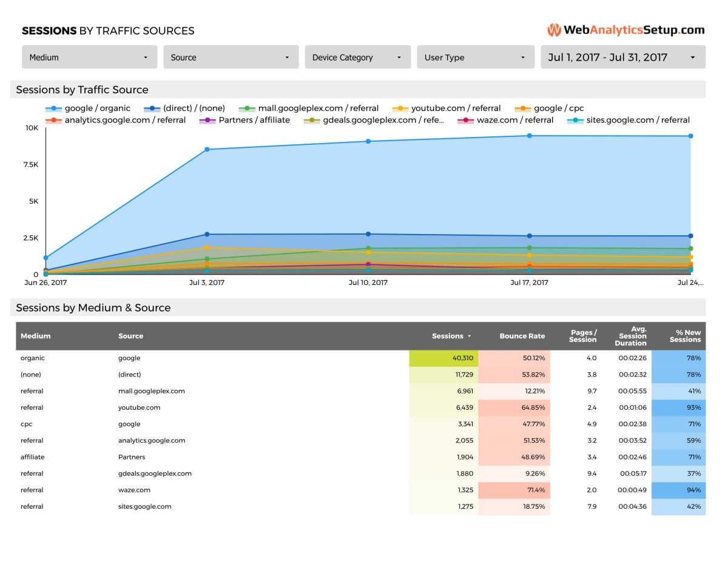Sort table by Source column header
The image size is (728, 562).
tap(131, 336)
